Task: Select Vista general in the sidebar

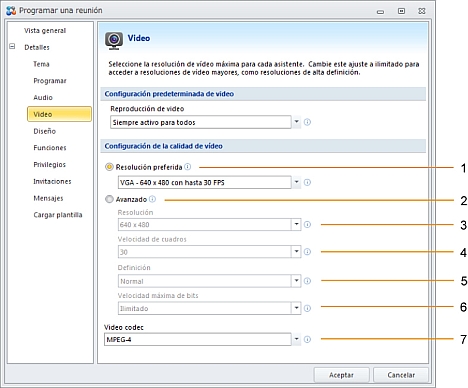Action: 45,31
